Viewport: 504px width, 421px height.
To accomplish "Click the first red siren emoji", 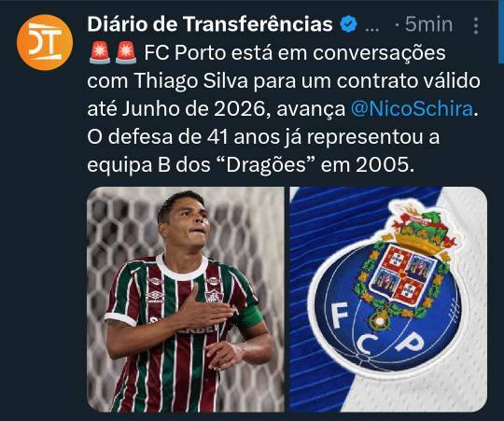I will click(x=100, y=52).
